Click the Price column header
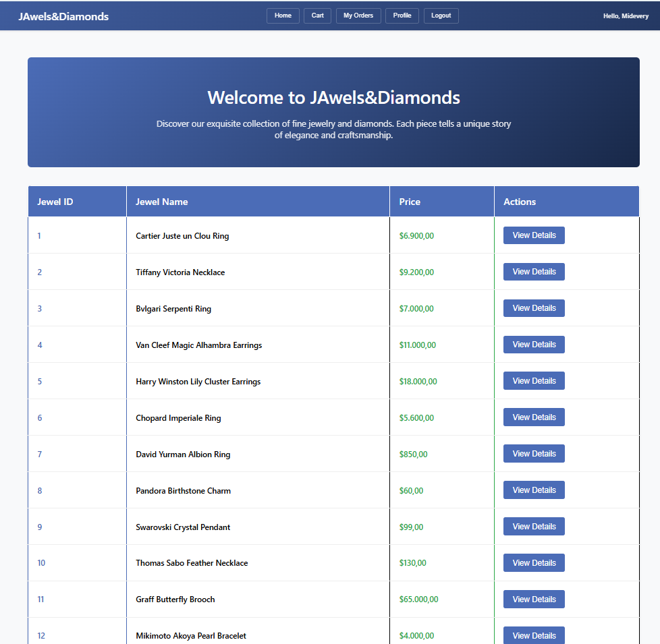 tap(410, 202)
